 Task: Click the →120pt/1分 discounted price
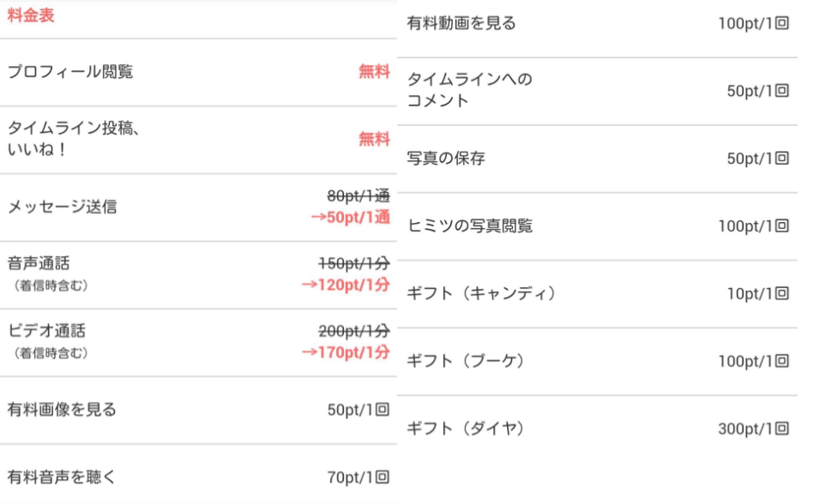tap(346, 285)
